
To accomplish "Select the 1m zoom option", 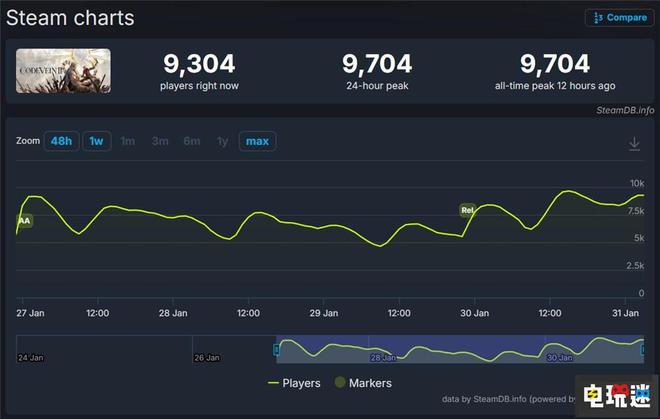I will [128, 141].
